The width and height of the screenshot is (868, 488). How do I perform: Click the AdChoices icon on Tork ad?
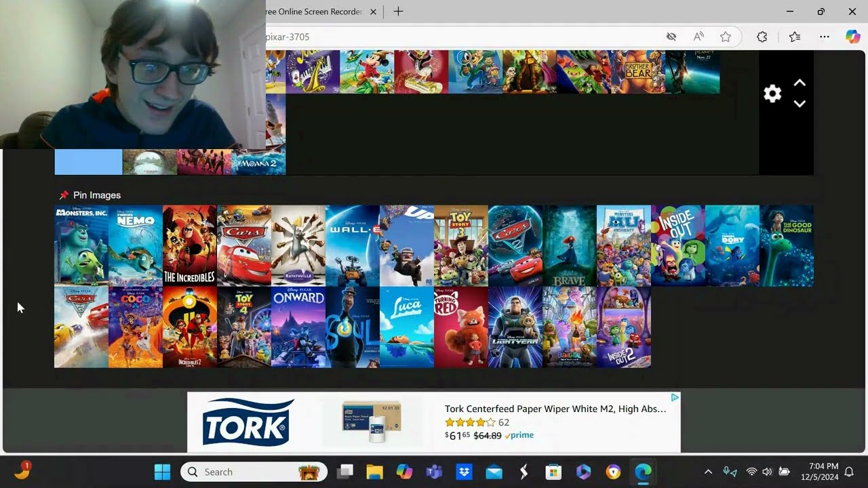675,397
